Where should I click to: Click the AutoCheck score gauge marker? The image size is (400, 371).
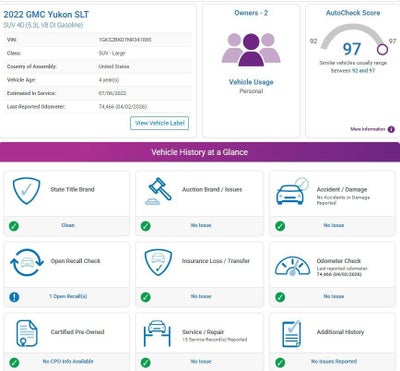[x=382, y=50]
